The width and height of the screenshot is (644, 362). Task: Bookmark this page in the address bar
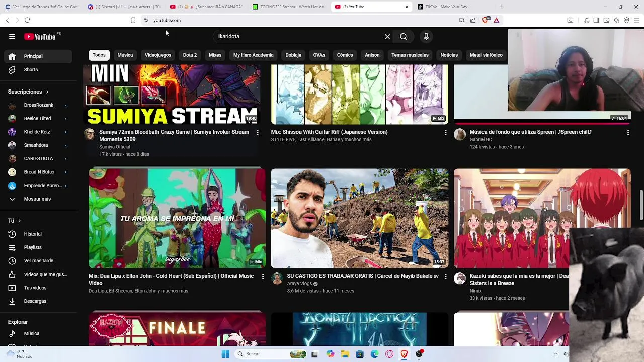tap(133, 20)
